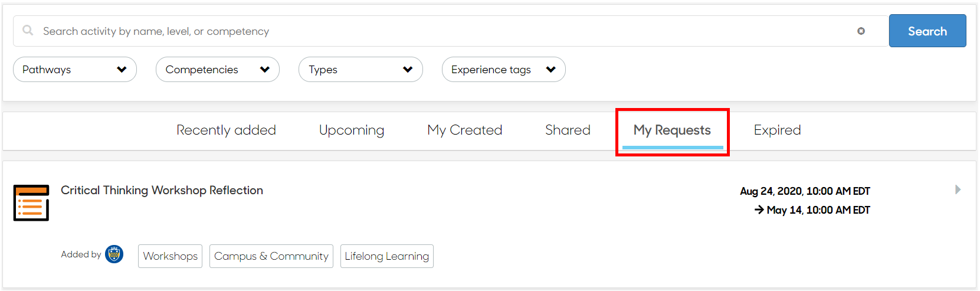The height and width of the screenshot is (291, 980).
Task: Open the Pathways dropdown
Action: coord(75,70)
